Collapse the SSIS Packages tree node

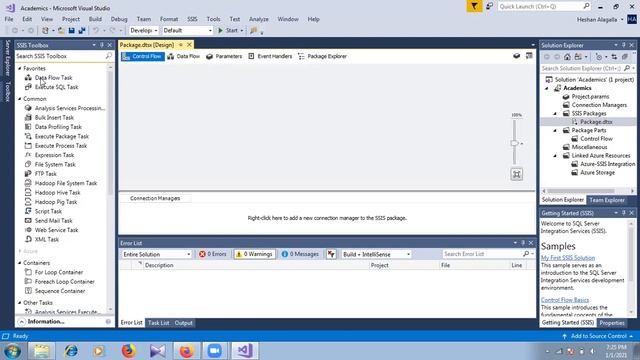coord(555,113)
